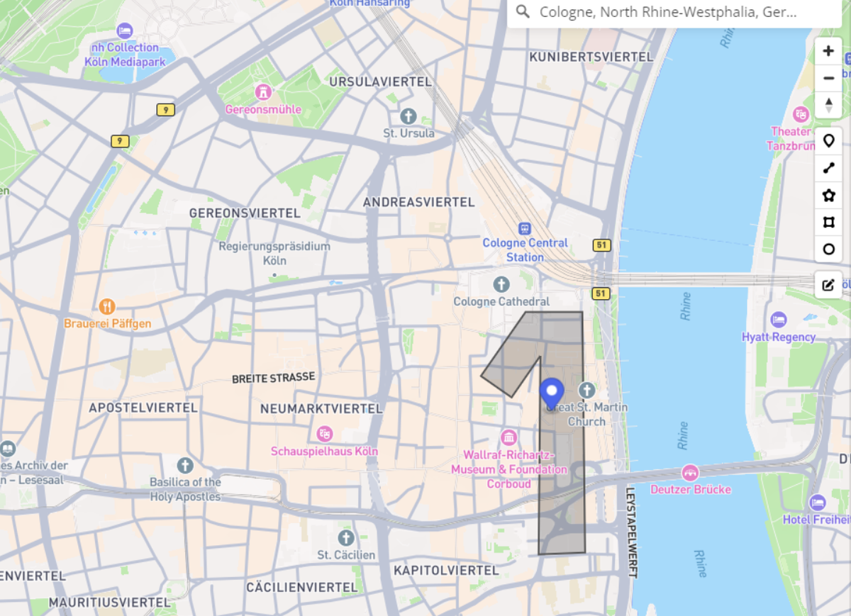This screenshot has width=851, height=616.
Task: Select the marker drawing tool
Action: 828,141
